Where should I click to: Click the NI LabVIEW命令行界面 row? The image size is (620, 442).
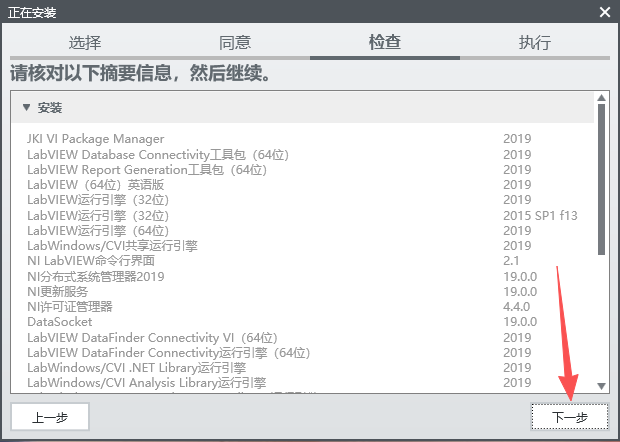(x=91, y=261)
